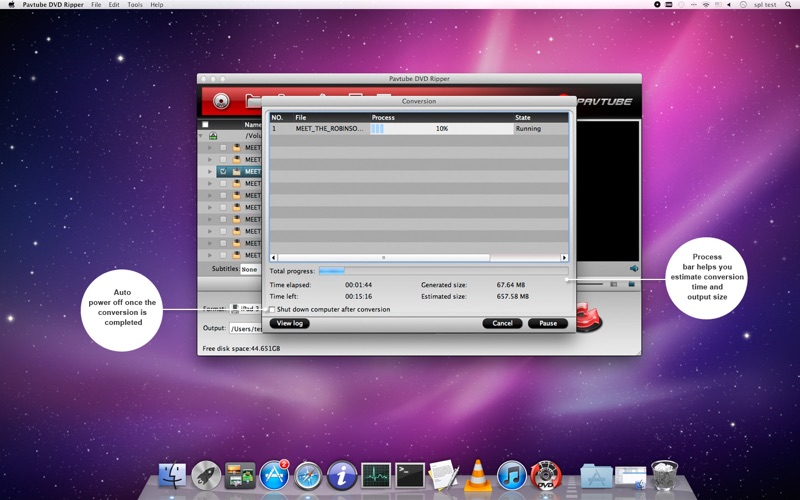Image resolution: width=800 pixels, height=500 pixels.
Task: Uncheck the selected MEET title checkbox
Action: pyautogui.click(x=223, y=171)
